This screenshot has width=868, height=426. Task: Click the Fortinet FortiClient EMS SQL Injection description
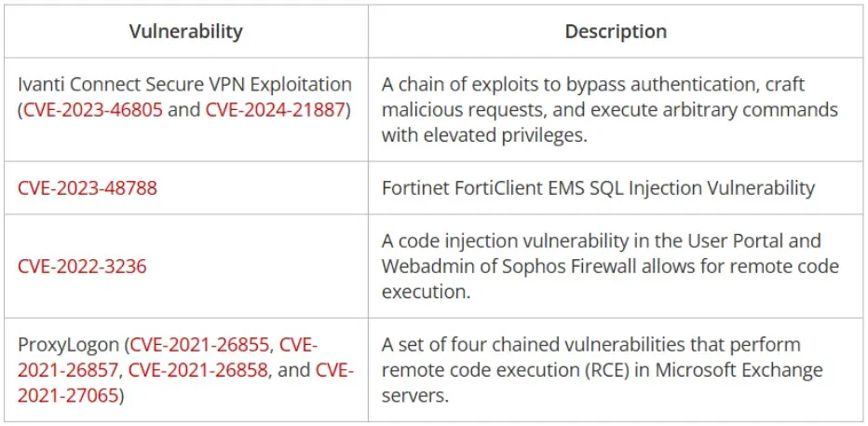[598, 187]
